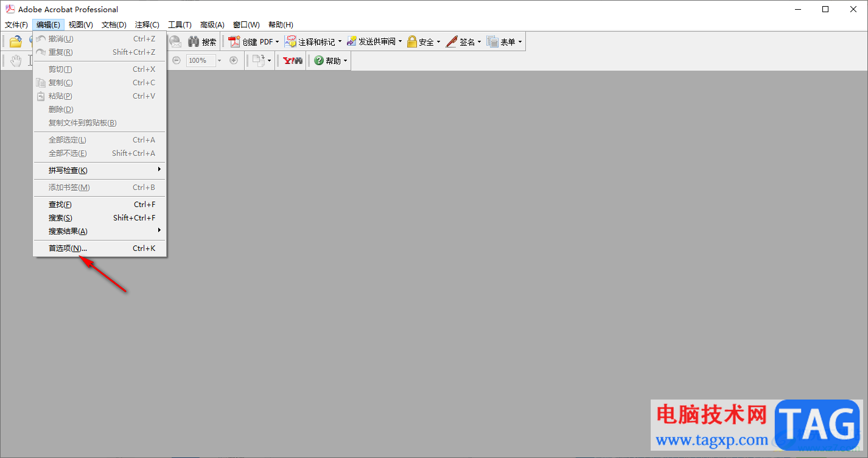868x458 pixels.
Task: Open the File (文件) menu
Action: click(x=16, y=25)
